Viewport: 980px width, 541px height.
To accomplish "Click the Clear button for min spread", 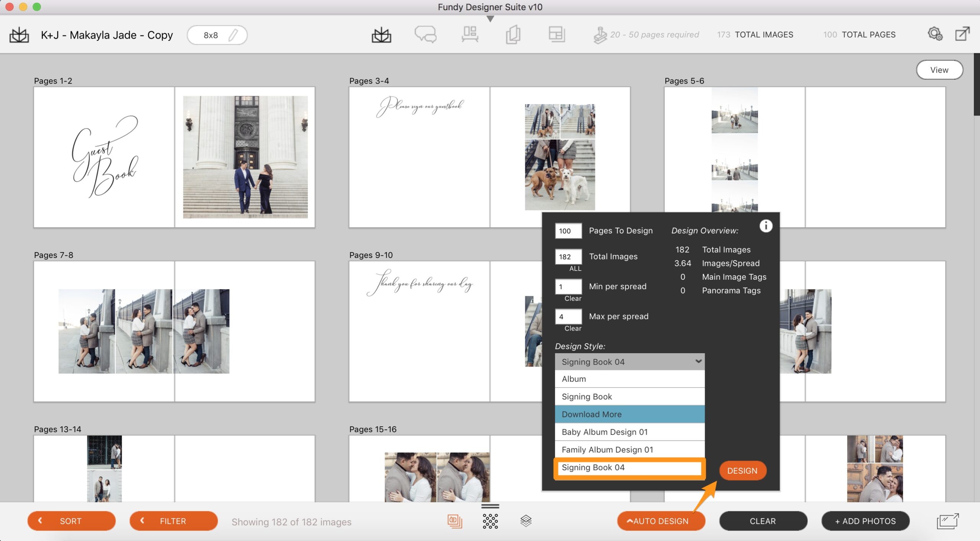I will tap(571, 298).
